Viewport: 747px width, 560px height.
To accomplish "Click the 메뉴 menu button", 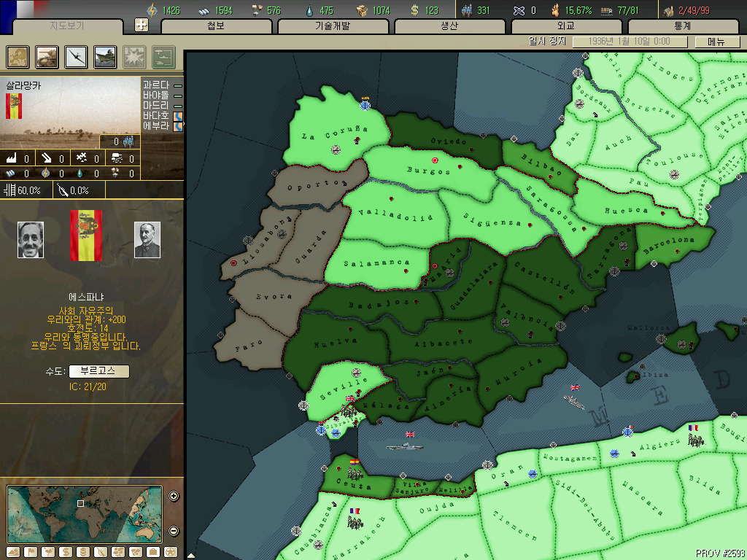I will click(x=716, y=42).
